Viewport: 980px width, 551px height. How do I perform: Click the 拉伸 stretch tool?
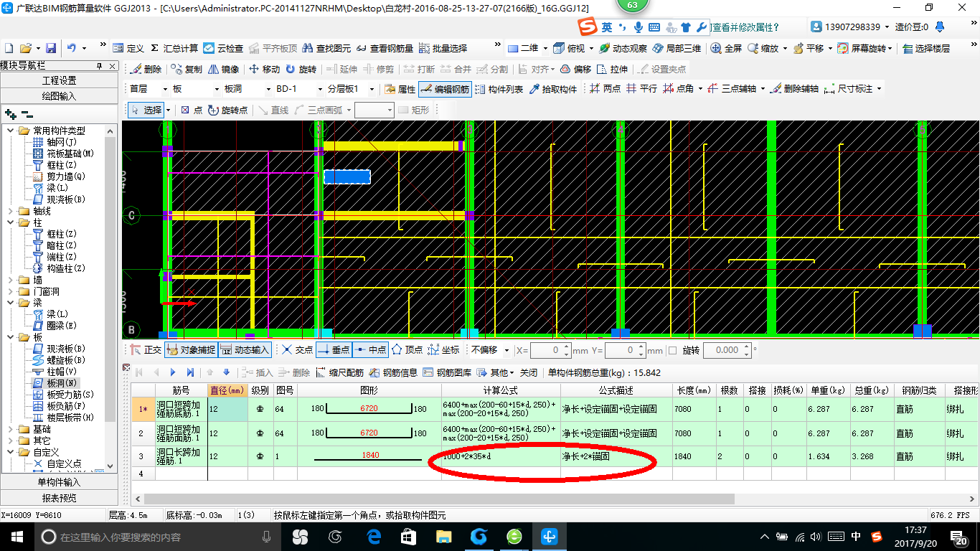(x=613, y=69)
